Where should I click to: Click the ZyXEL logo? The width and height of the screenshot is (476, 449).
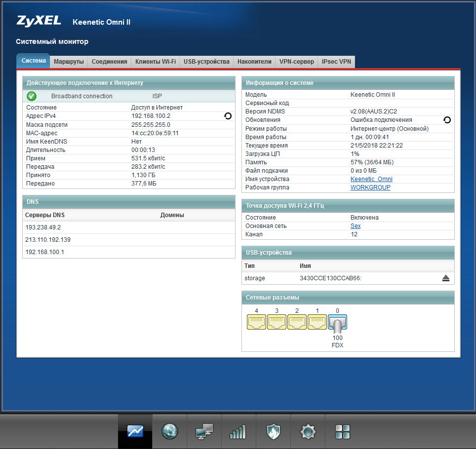tap(39, 21)
